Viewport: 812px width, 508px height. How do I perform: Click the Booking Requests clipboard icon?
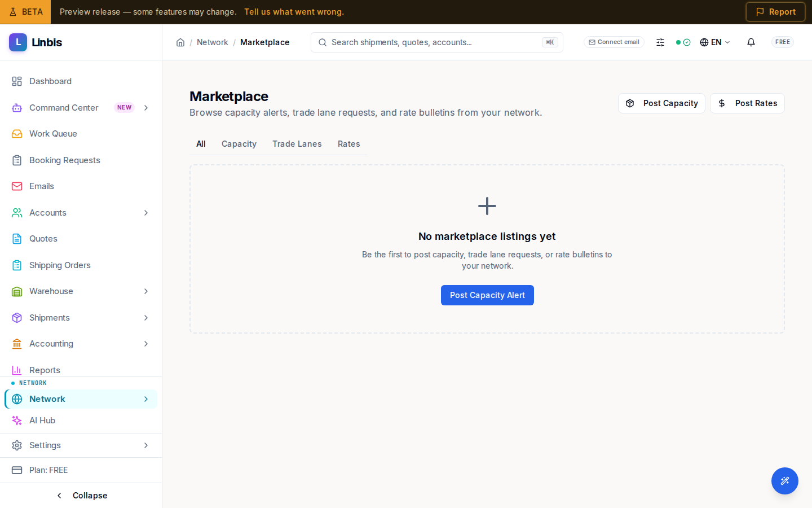tap(17, 160)
